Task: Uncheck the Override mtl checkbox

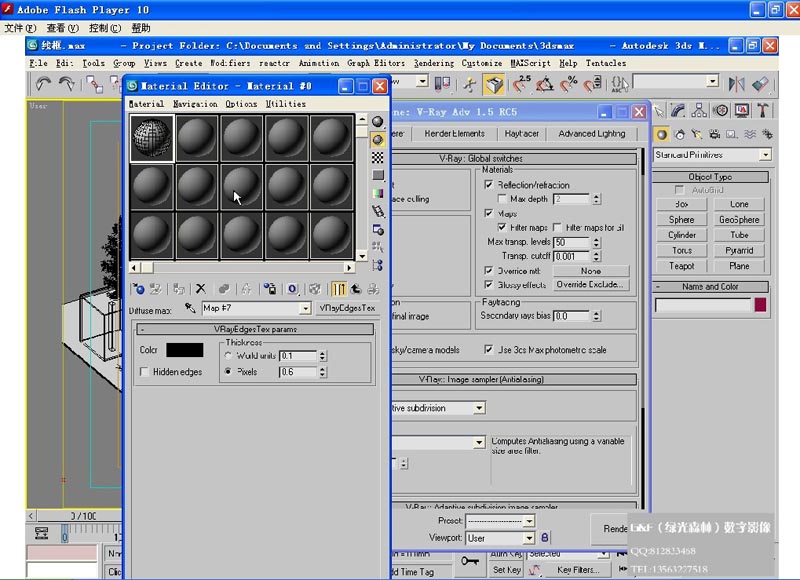Action: pos(489,270)
